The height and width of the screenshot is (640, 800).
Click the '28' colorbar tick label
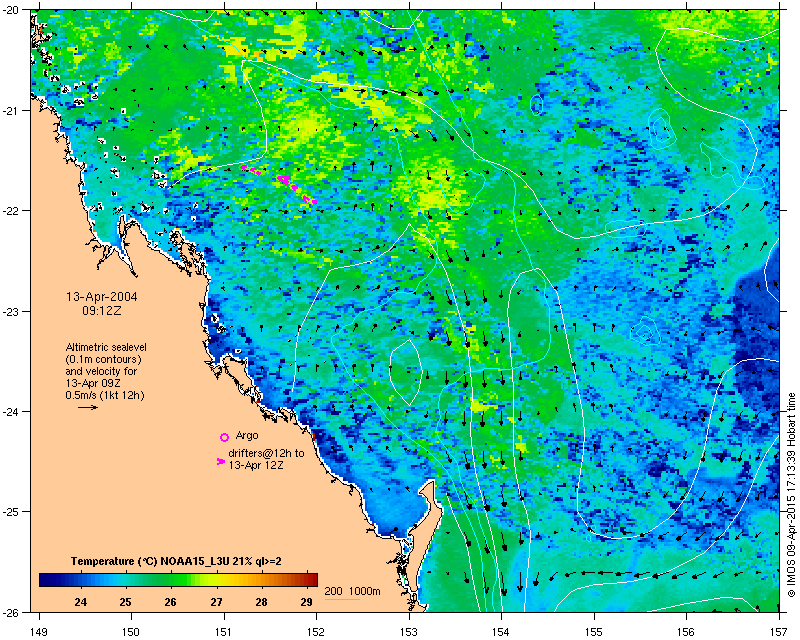[x=261, y=602]
